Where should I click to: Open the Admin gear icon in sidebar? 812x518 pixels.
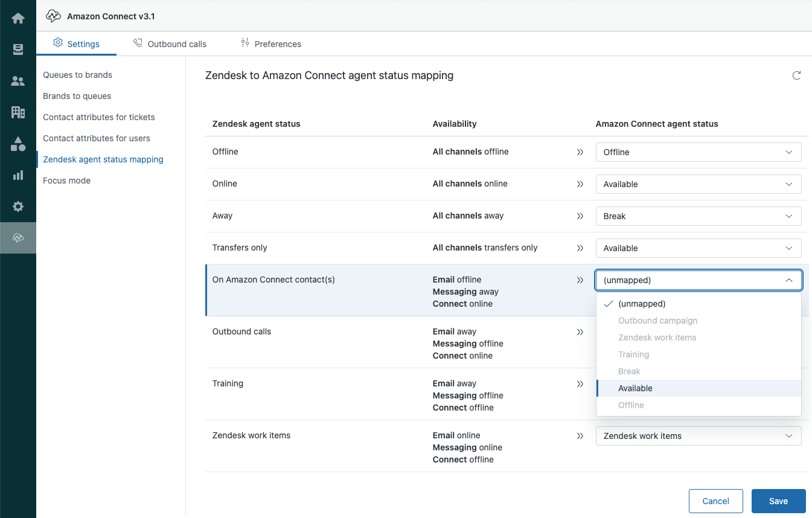coord(18,206)
